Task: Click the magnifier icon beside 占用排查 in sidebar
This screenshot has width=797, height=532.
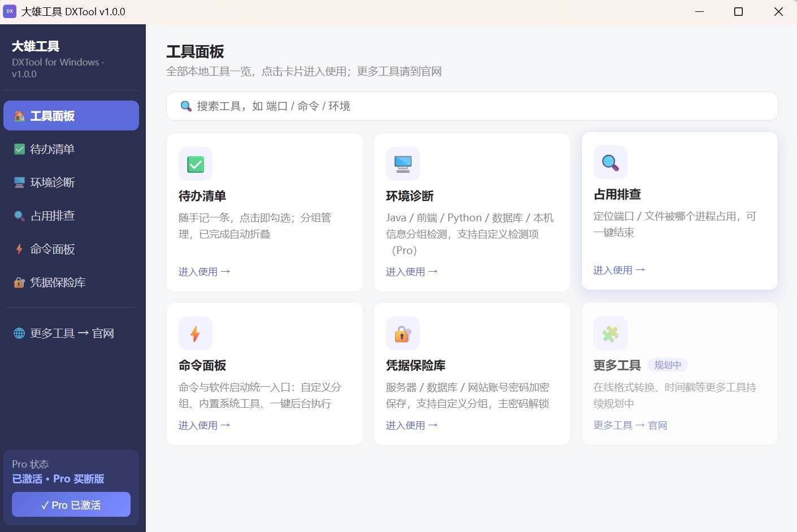Action: click(19, 216)
